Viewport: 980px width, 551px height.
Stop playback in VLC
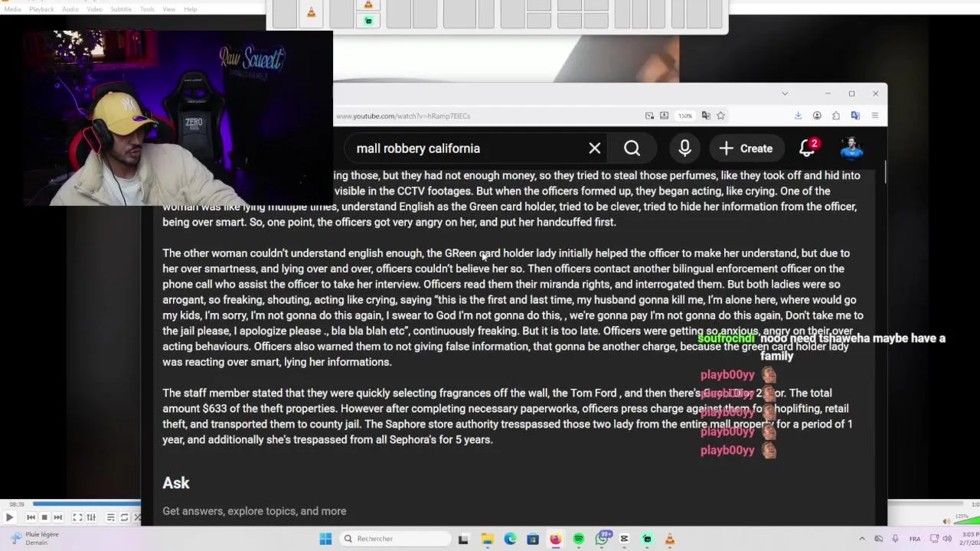point(44,517)
